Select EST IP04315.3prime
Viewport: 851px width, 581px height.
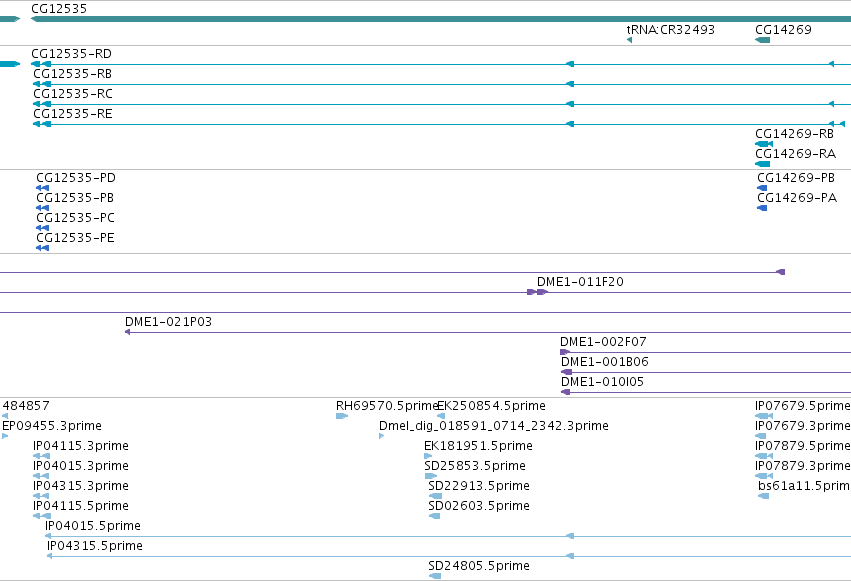[81, 487]
